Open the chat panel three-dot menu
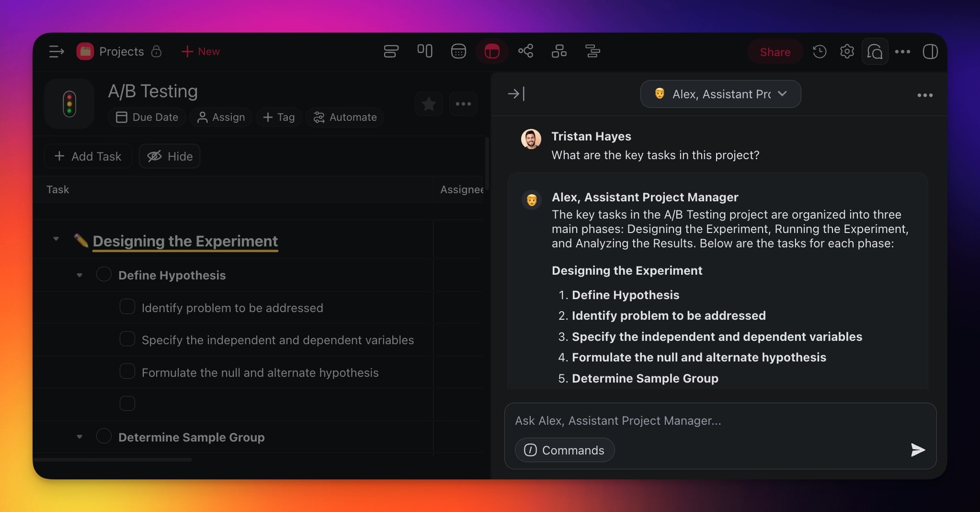 [924, 95]
